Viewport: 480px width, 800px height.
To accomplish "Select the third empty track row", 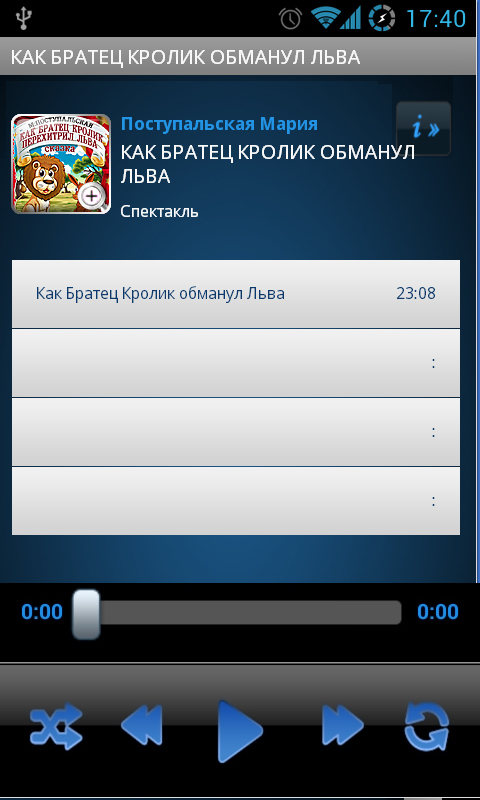I will pyautogui.click(x=236, y=432).
